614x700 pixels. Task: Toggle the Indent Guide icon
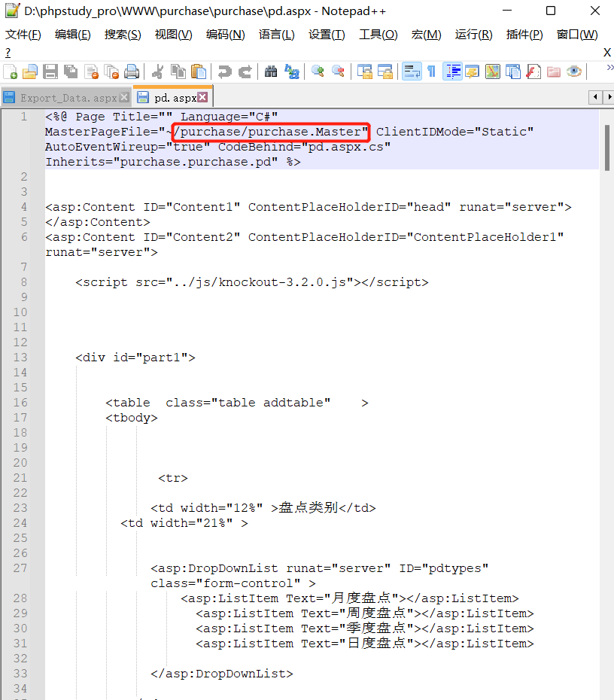tap(452, 72)
